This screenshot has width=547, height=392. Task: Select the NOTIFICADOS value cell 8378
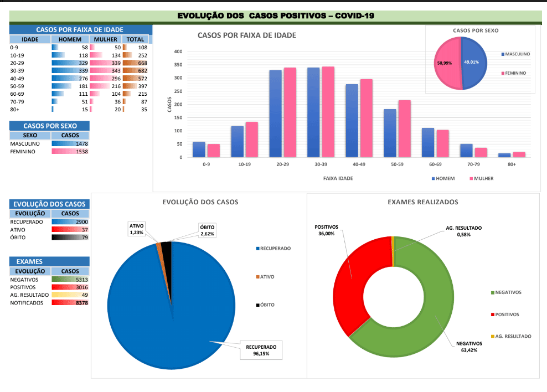(x=70, y=303)
